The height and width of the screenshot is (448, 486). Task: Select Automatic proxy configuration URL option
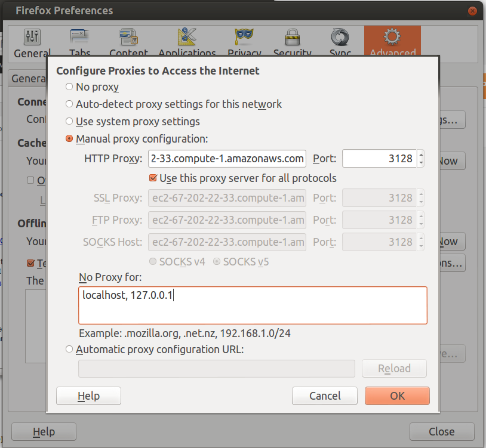(x=69, y=349)
